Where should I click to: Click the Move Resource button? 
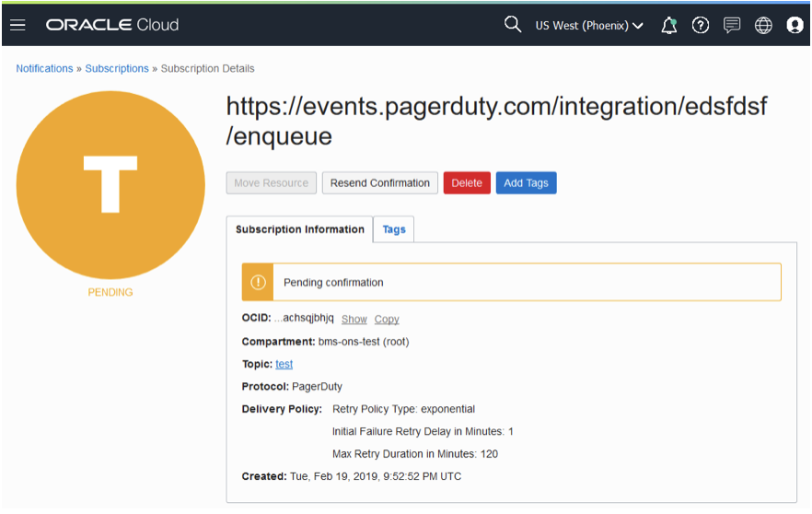pyautogui.click(x=272, y=183)
